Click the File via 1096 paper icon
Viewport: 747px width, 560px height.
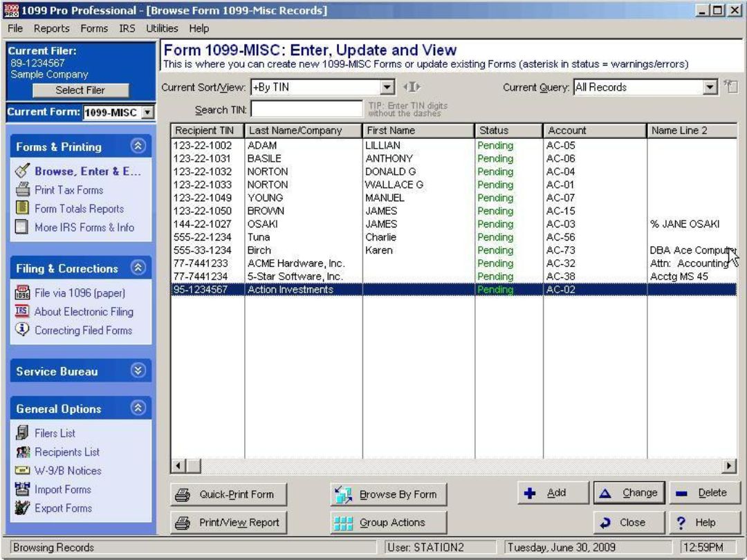coord(22,292)
